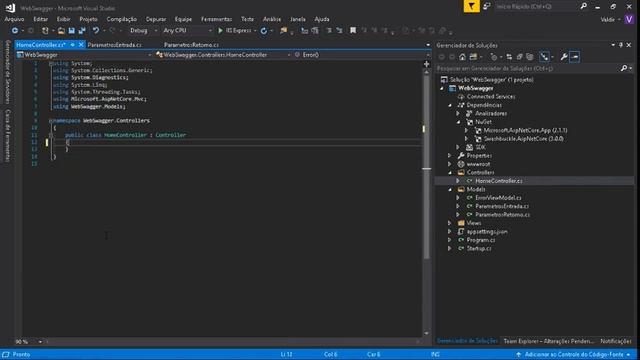Click the Quick Launch search magnifier icon
This screenshot has width=640, height=360.
point(584,6)
